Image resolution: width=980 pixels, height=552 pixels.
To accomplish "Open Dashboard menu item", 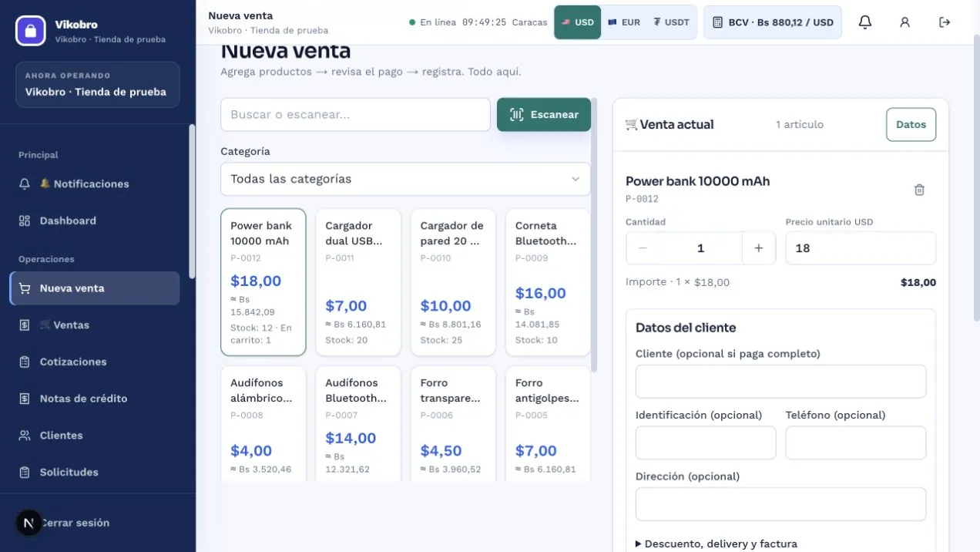I will [x=94, y=220].
